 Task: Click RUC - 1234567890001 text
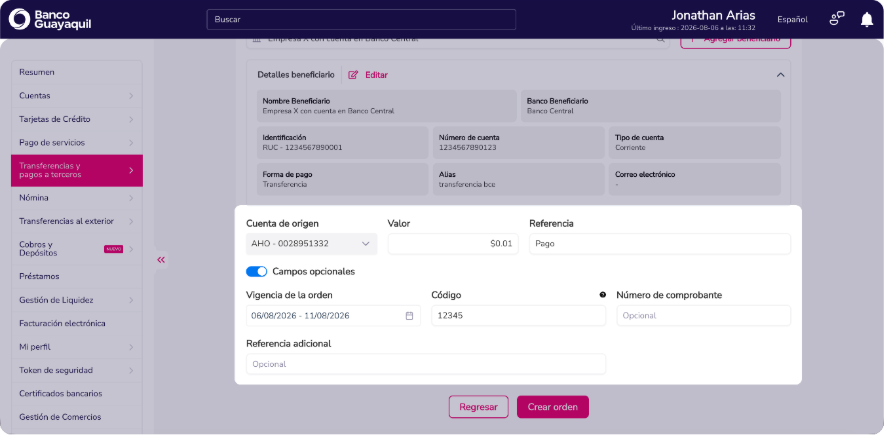point(303,148)
